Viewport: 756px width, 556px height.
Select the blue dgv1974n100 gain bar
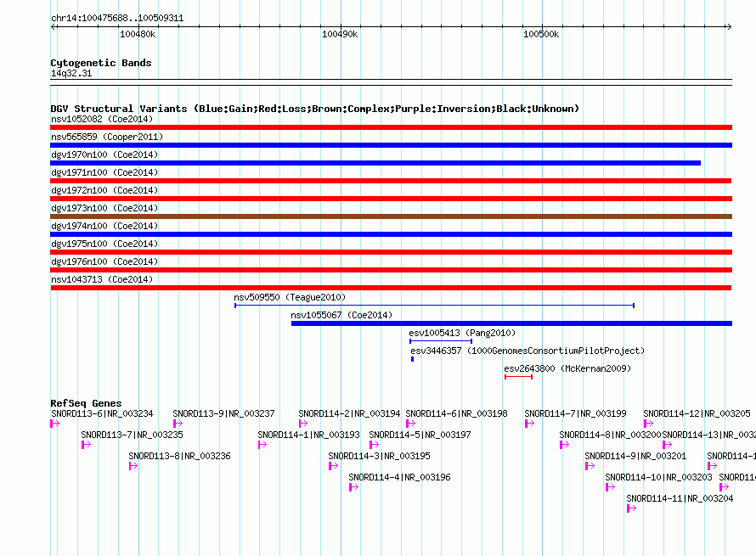tap(391, 234)
